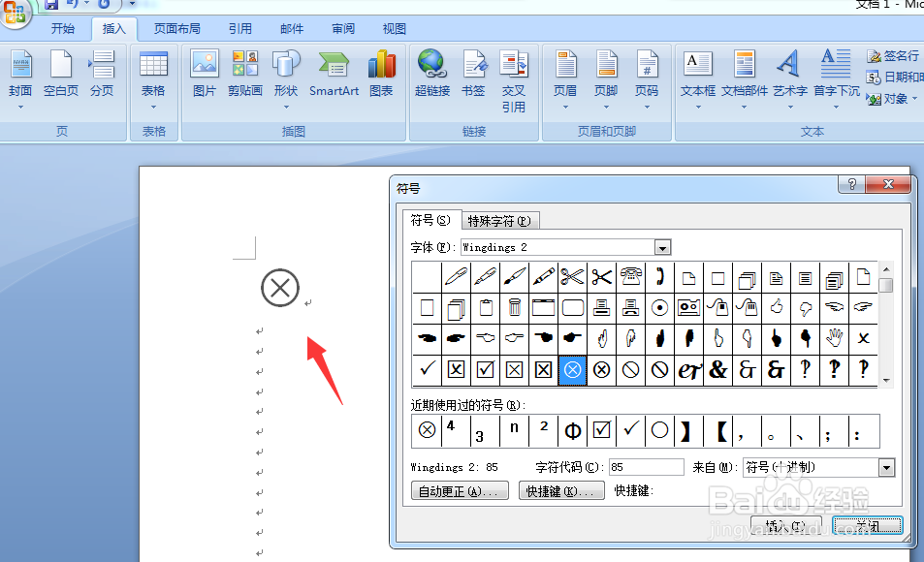Switch to the 特殊字符 tab
The width and height of the screenshot is (924, 562).
click(500, 220)
